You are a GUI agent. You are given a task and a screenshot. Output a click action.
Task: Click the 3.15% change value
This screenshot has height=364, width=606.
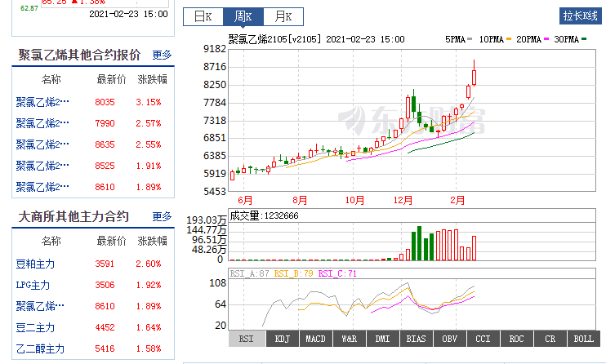(x=149, y=102)
